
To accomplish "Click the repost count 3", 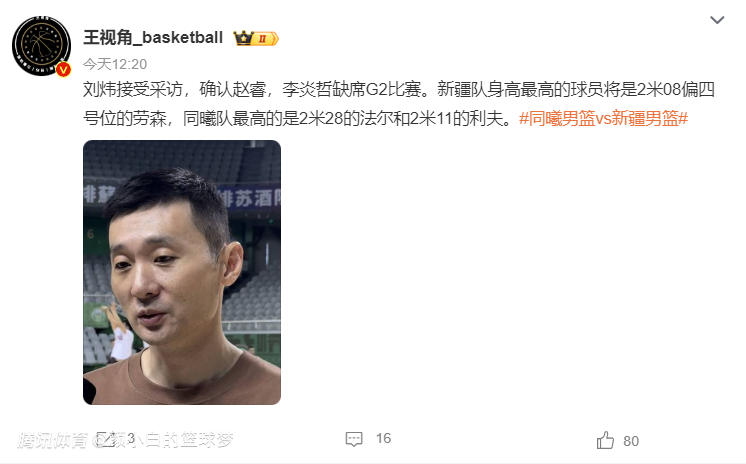I will click(x=131, y=438).
